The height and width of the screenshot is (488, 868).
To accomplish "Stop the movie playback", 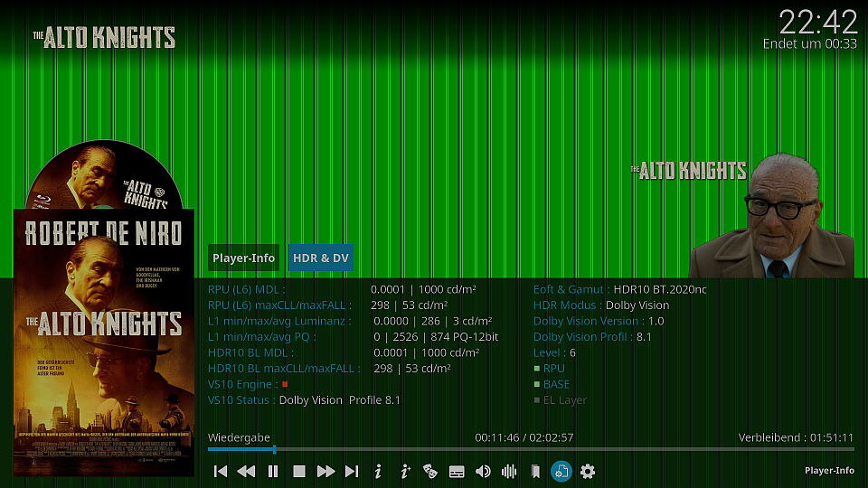I will tap(299, 472).
